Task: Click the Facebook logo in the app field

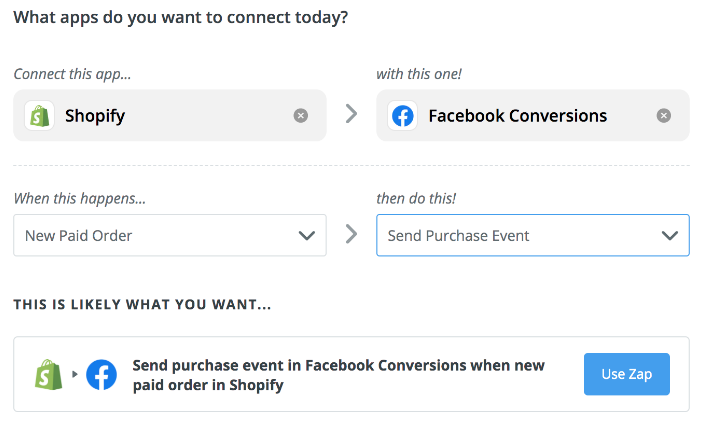Action: point(402,116)
